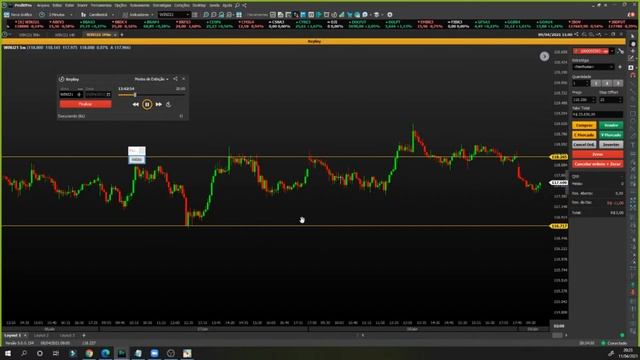
Task: Add a new strategy with plus icon
Action: point(620,67)
